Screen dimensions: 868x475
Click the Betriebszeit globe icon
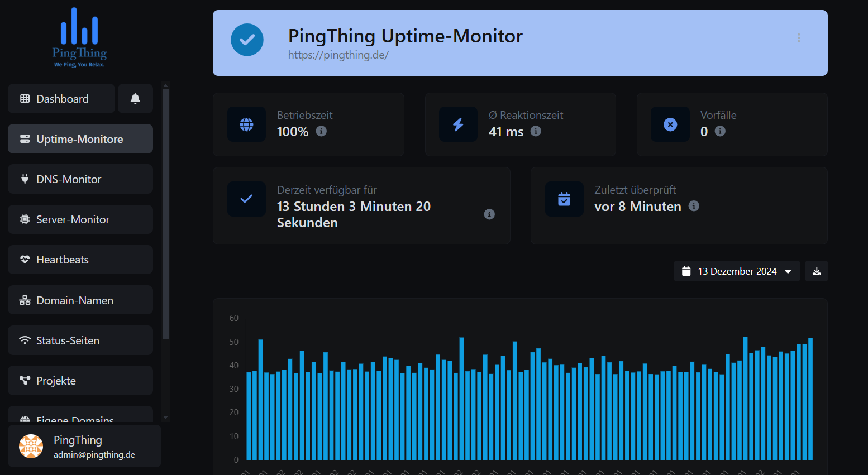246,124
